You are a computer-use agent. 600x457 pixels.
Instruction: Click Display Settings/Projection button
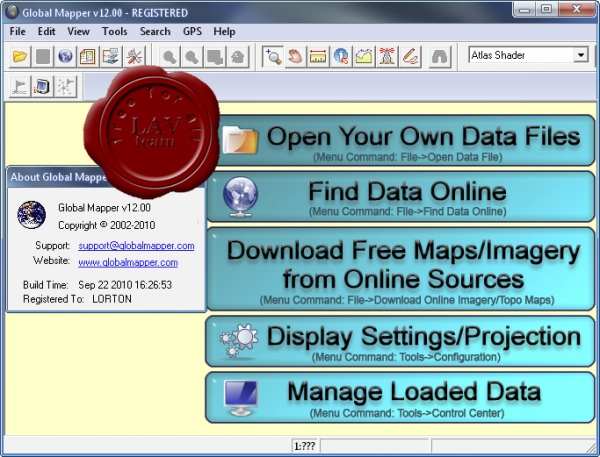(400, 341)
